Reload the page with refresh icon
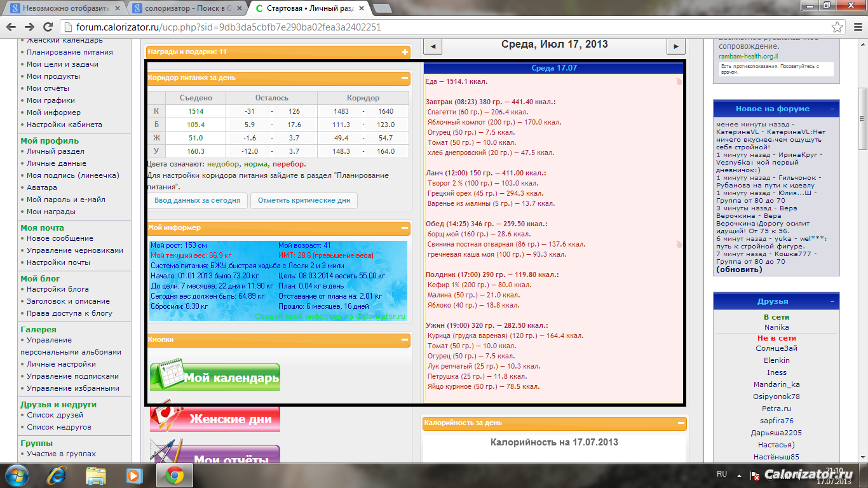The height and width of the screenshot is (488, 868). pyautogui.click(x=48, y=27)
